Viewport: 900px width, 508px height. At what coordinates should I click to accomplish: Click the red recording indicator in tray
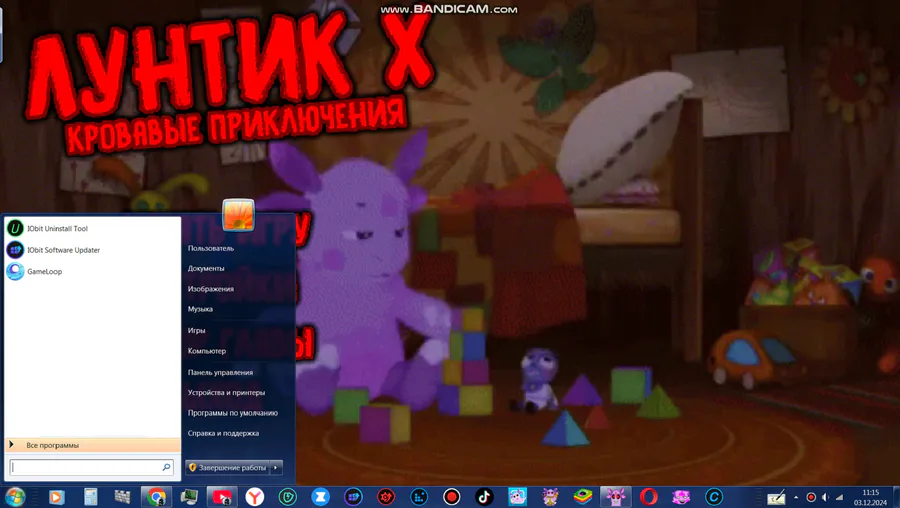click(811, 497)
